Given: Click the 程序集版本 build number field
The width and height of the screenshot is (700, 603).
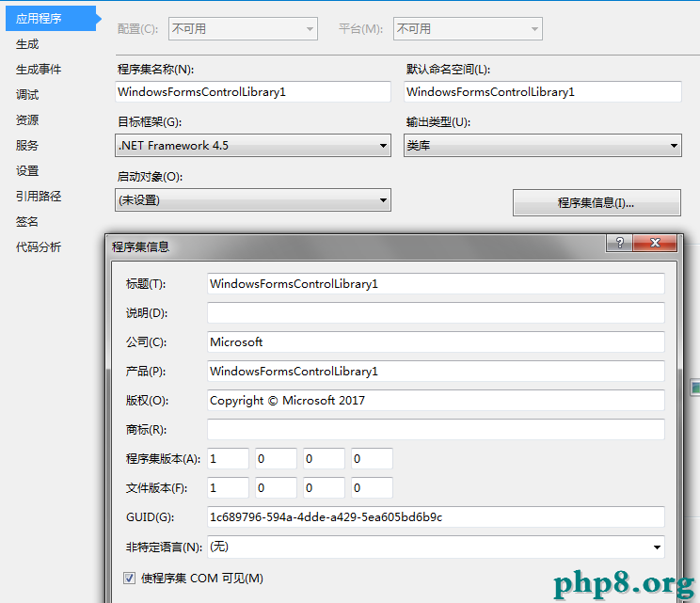Looking at the screenshot, I should (324, 459).
